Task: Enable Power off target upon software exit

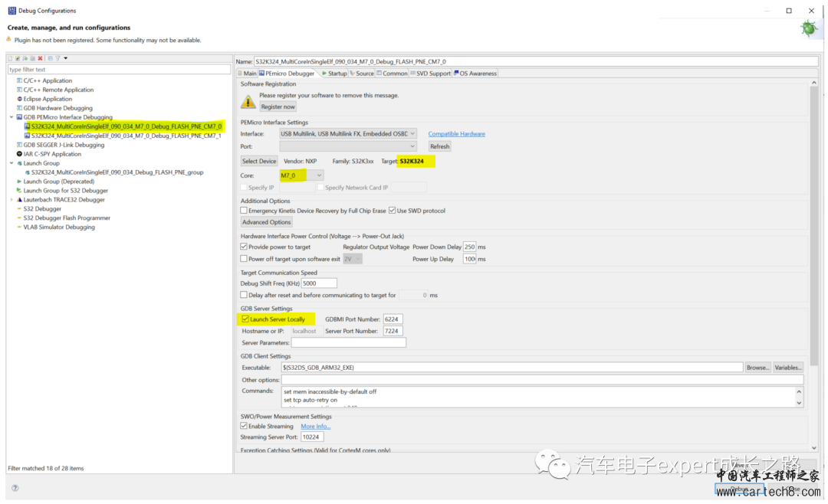Action: point(244,259)
